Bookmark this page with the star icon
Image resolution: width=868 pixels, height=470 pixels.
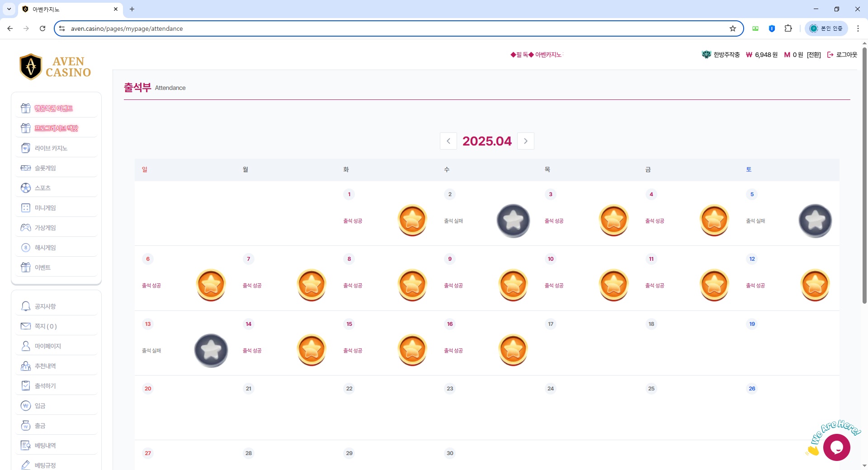point(733,28)
